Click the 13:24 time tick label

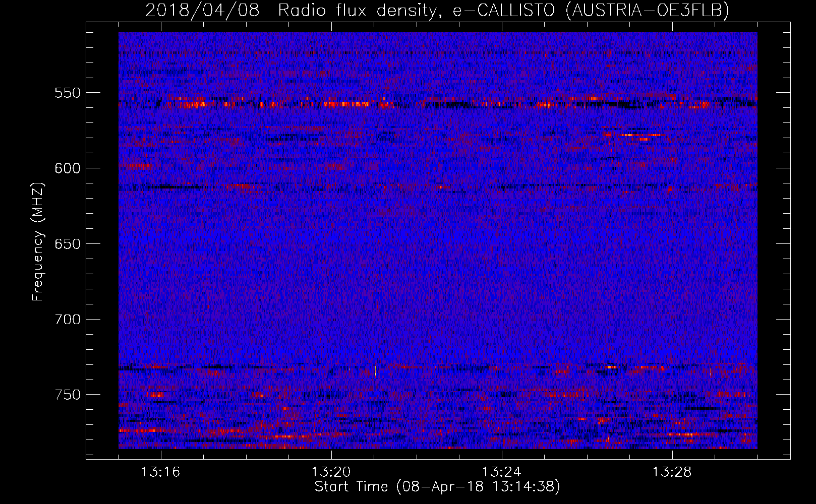(502, 472)
